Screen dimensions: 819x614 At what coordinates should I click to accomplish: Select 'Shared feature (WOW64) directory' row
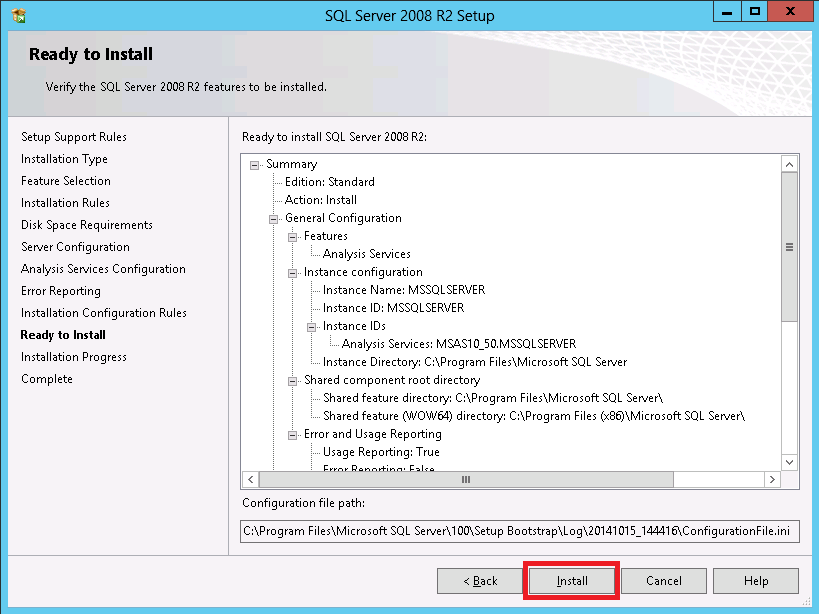(534, 416)
